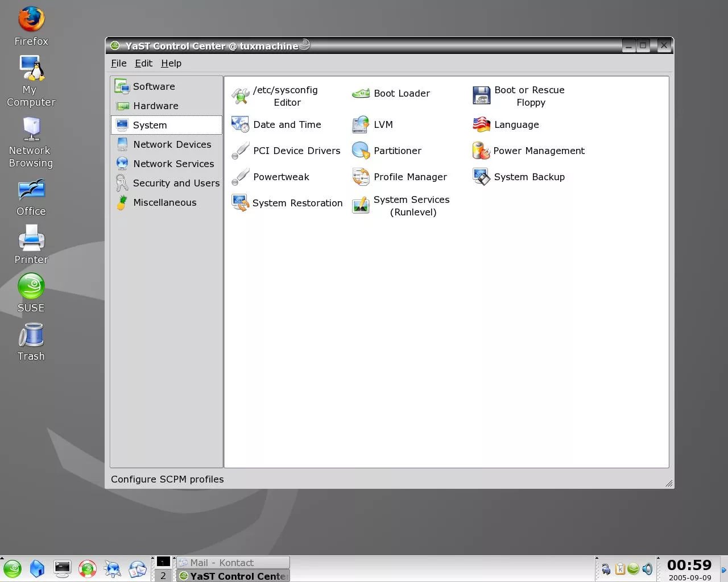Click the Office desktop icon
The width and height of the screenshot is (728, 582).
31,197
